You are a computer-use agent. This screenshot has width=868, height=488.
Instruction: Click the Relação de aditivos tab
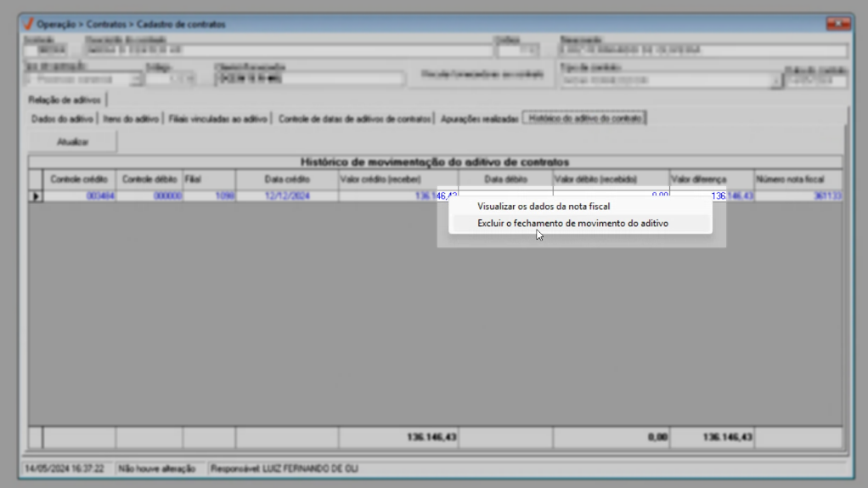coord(65,99)
